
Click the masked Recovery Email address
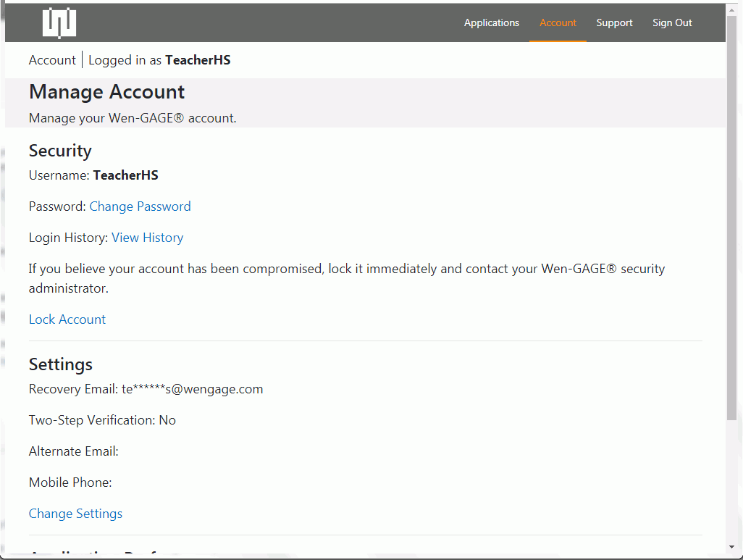(192, 389)
